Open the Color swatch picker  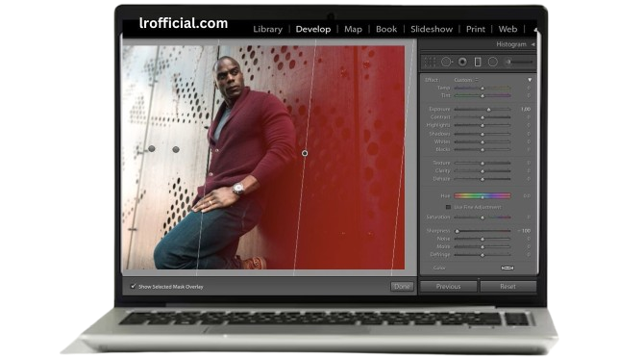click(508, 268)
